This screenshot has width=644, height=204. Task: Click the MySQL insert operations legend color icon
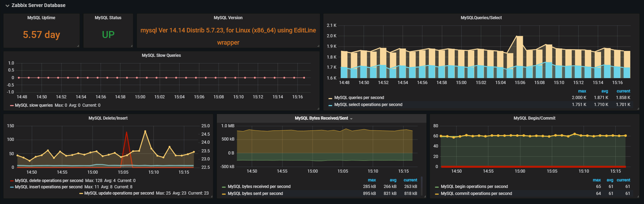click(x=12, y=187)
